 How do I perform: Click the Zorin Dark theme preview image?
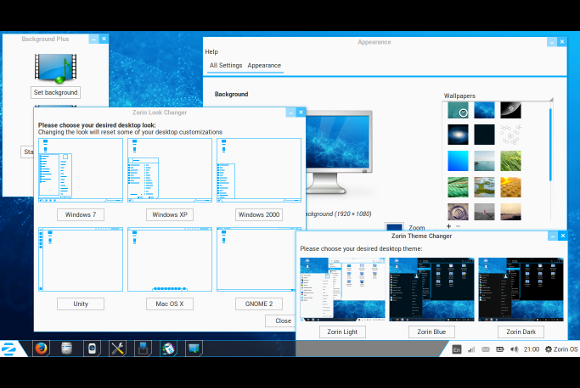(521, 289)
